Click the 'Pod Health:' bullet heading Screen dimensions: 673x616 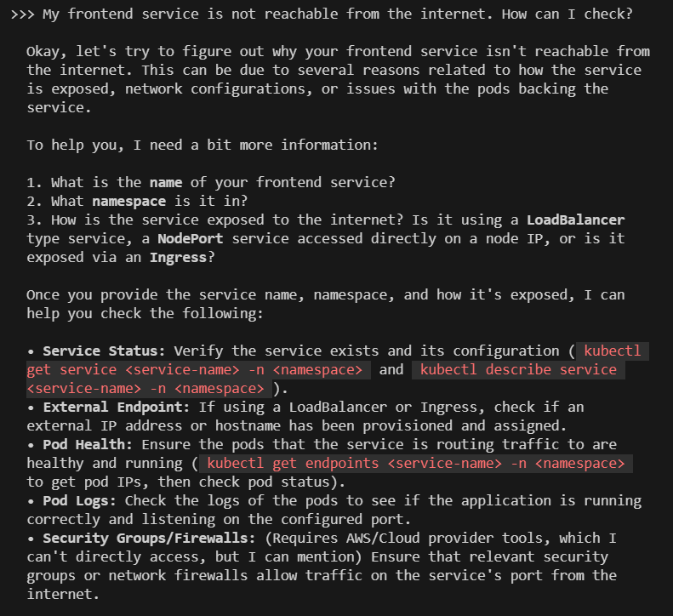pyautogui.click(x=88, y=445)
